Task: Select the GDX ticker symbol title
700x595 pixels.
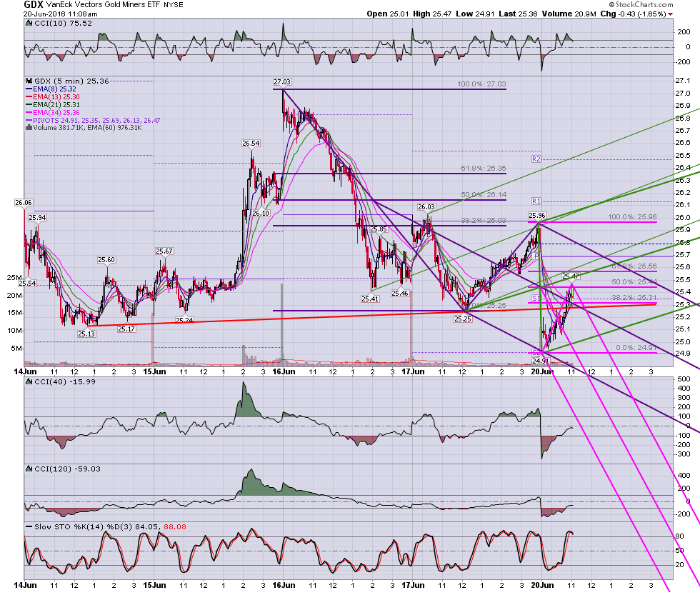Action: (x=34, y=5)
